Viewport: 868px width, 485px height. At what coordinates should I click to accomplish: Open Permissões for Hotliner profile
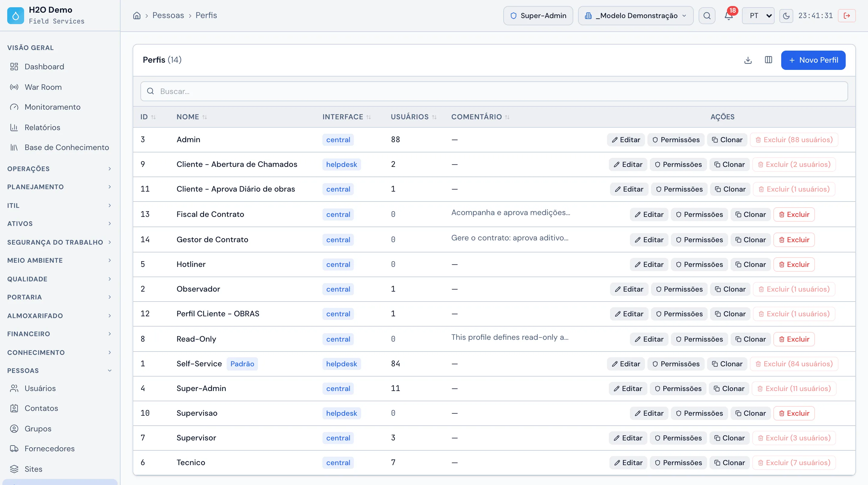[699, 264]
